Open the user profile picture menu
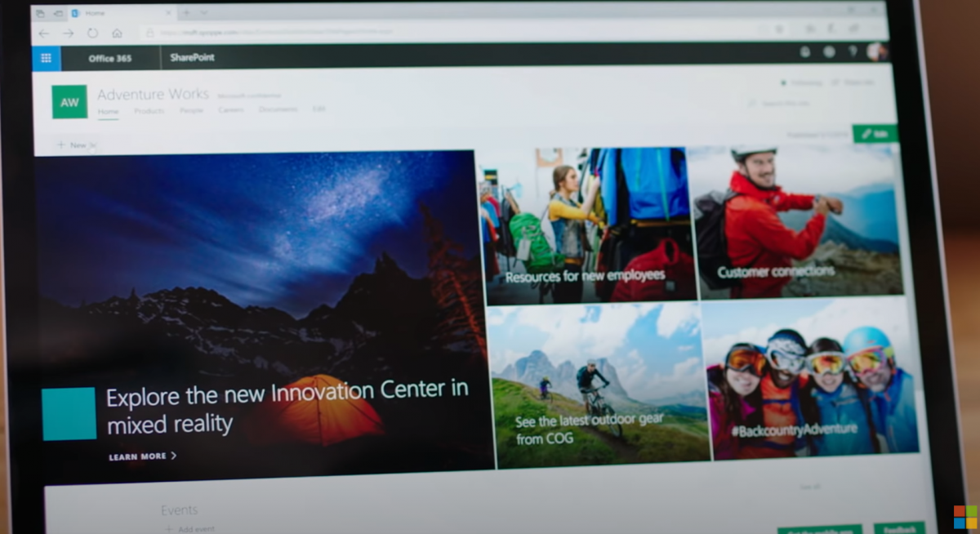Image resolution: width=980 pixels, height=534 pixels. 876,51
